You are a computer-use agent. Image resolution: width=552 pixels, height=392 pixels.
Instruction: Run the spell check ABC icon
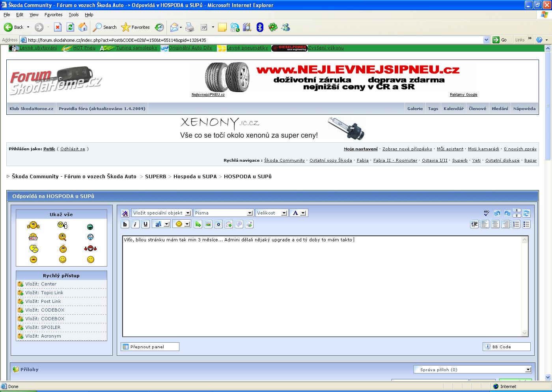tap(486, 213)
